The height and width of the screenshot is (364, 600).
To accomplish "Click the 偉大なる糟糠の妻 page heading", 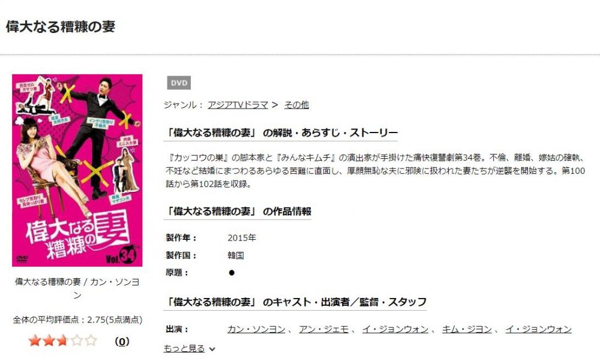I will [x=61, y=26].
